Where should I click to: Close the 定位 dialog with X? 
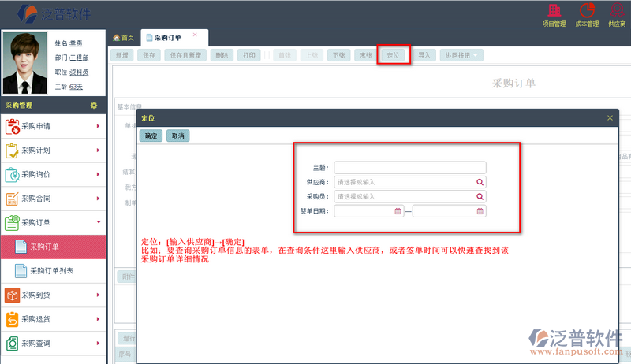coord(610,117)
